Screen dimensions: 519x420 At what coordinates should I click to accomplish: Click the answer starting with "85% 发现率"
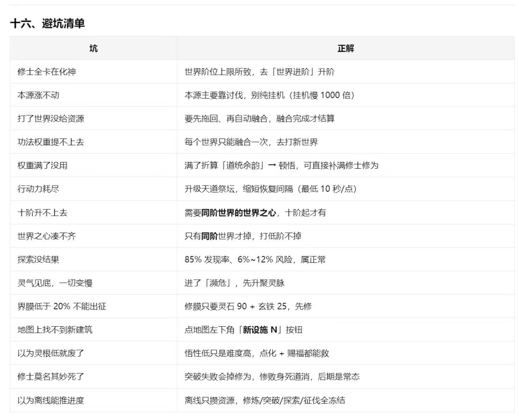[255, 259]
